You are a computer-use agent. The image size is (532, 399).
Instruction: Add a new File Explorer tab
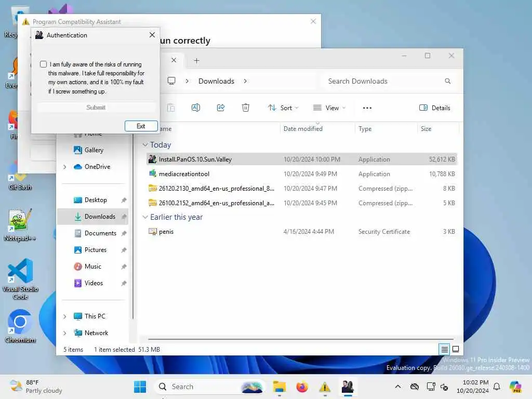click(x=196, y=61)
